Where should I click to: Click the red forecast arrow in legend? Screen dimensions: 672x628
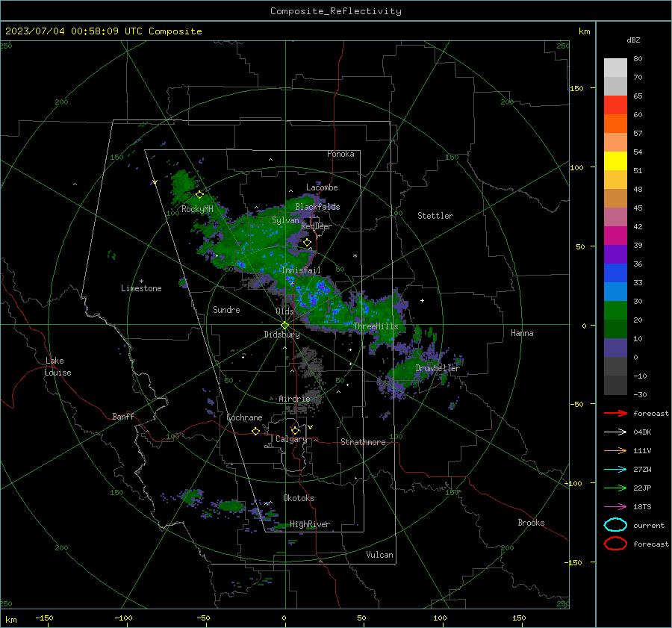click(615, 413)
